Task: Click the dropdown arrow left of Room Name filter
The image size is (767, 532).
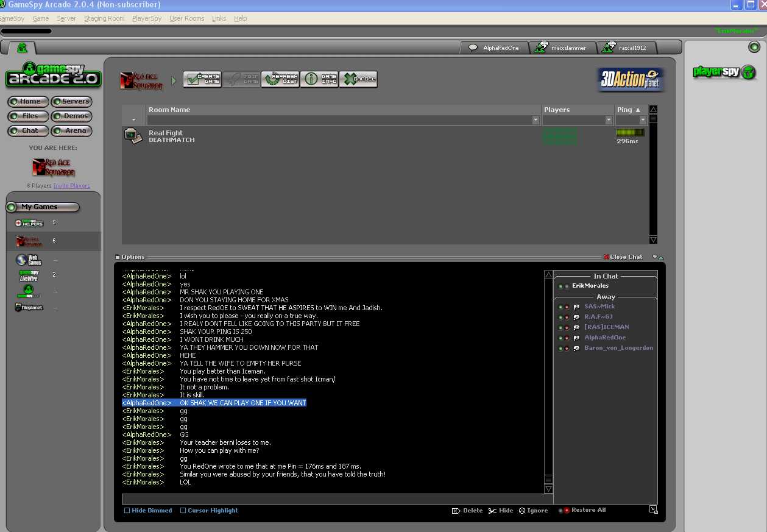Action: 134,120
